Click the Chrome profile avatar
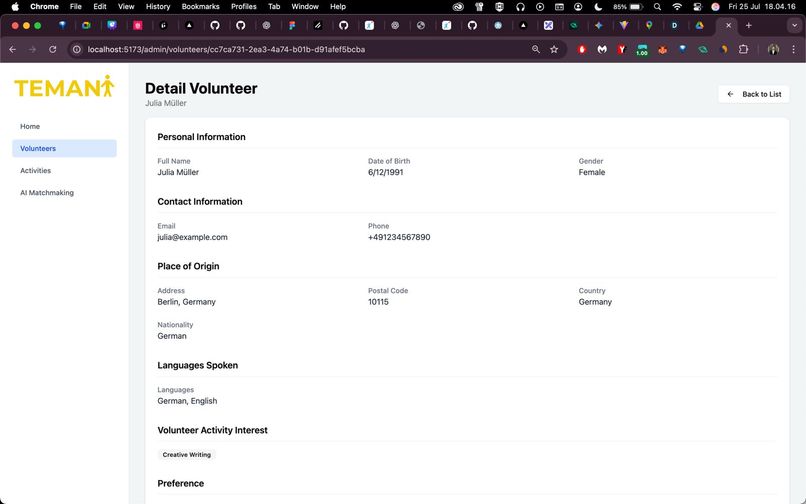This screenshot has width=806, height=504. coord(773,49)
